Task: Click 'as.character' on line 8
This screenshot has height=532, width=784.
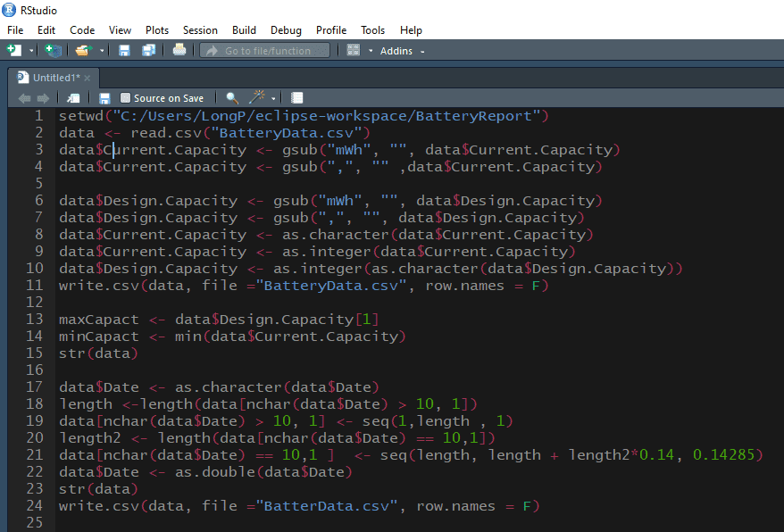Action: pos(336,235)
